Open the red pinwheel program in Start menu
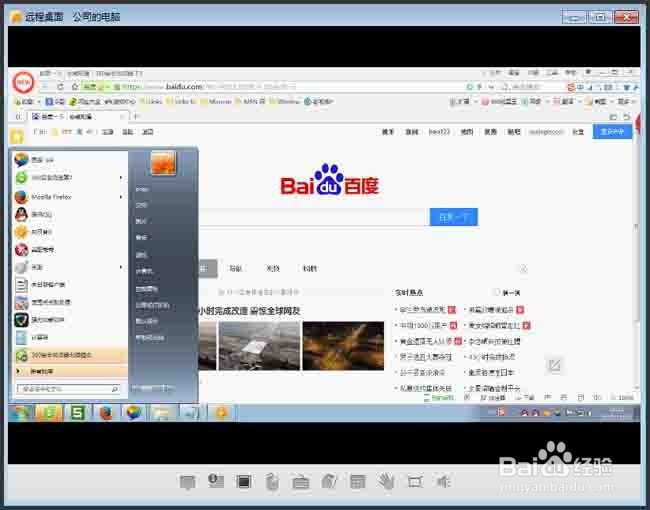This screenshot has height=510, width=650. pyautogui.click(x=68, y=250)
